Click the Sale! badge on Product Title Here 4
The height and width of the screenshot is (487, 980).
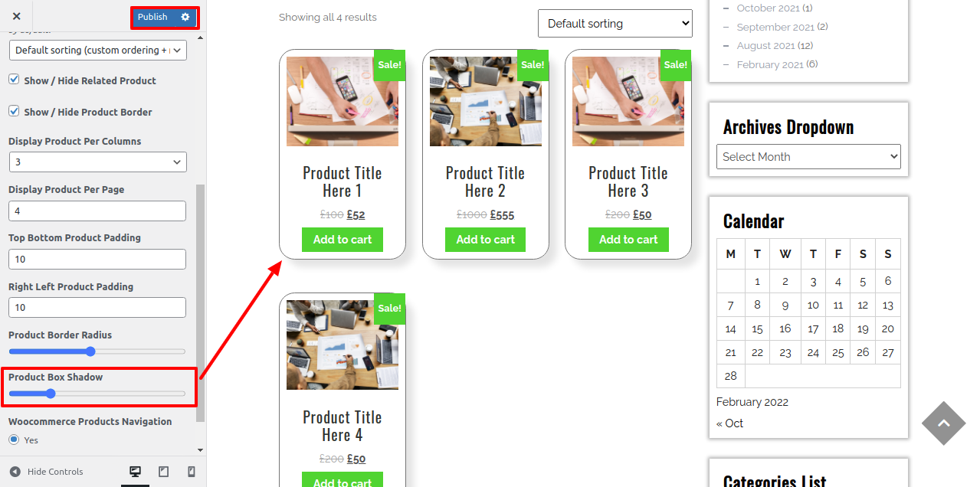pyautogui.click(x=389, y=308)
